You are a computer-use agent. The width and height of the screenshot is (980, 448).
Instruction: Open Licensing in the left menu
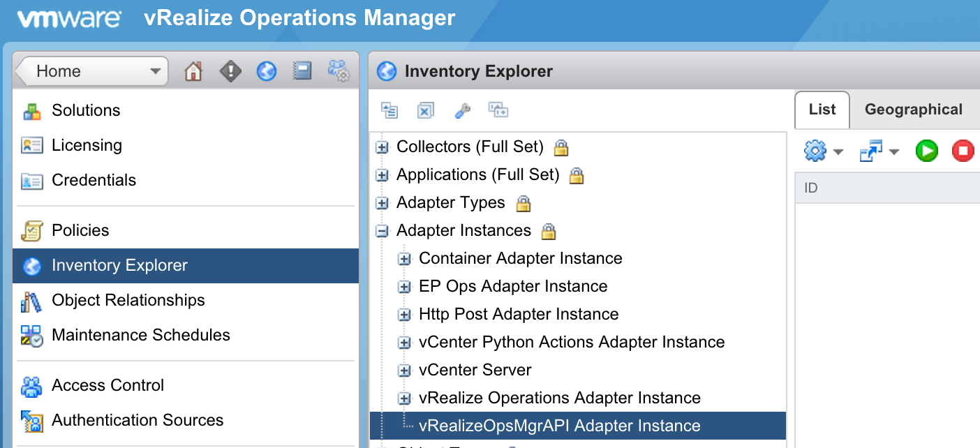pyautogui.click(x=87, y=145)
